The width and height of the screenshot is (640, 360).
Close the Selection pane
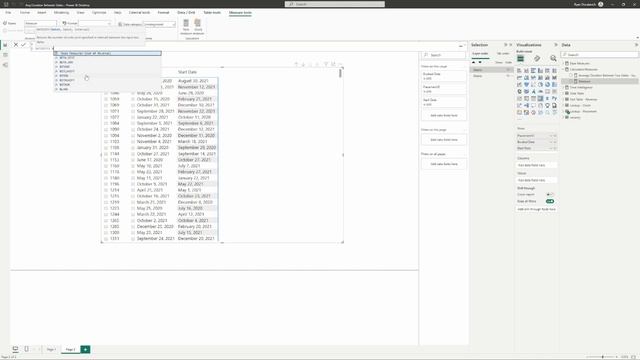click(x=511, y=45)
